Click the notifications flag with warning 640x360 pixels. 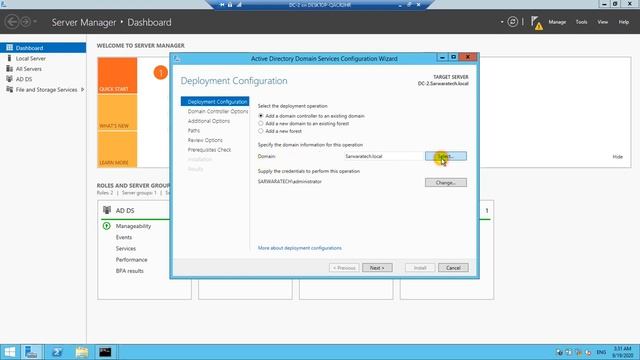[x=537, y=23]
